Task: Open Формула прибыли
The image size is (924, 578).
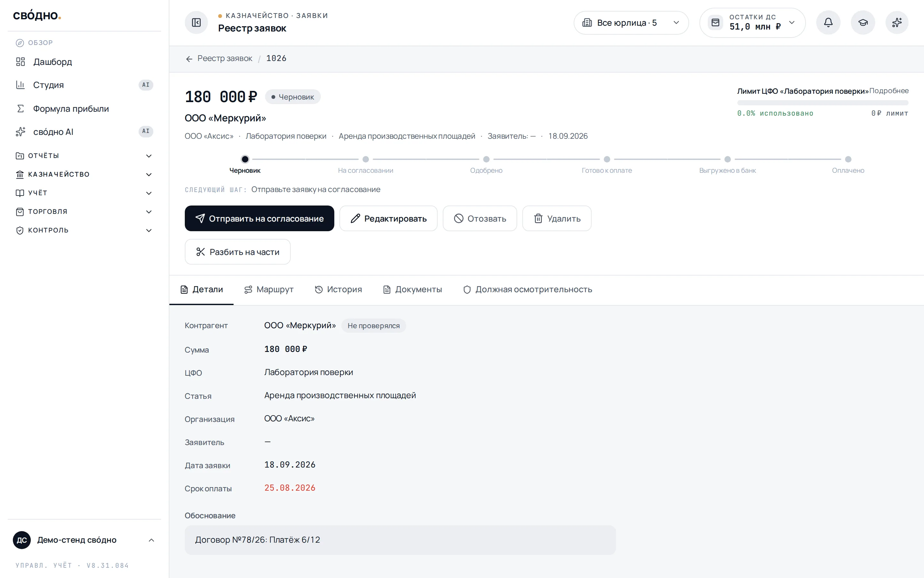Action: tap(84, 109)
